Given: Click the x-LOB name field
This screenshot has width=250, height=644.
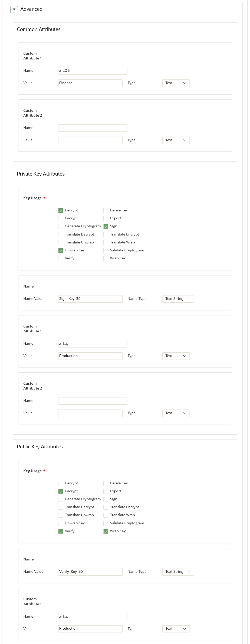Looking at the screenshot, I should pos(93,71).
